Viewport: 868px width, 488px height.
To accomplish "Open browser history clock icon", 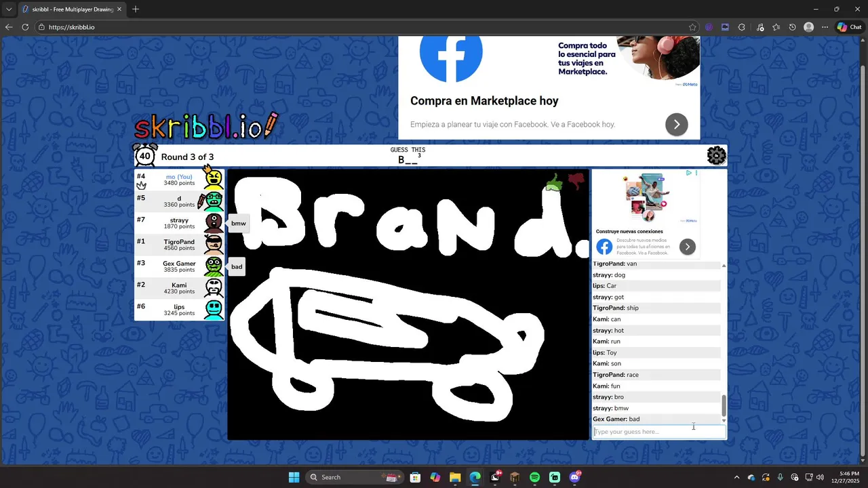I will [x=792, y=27].
